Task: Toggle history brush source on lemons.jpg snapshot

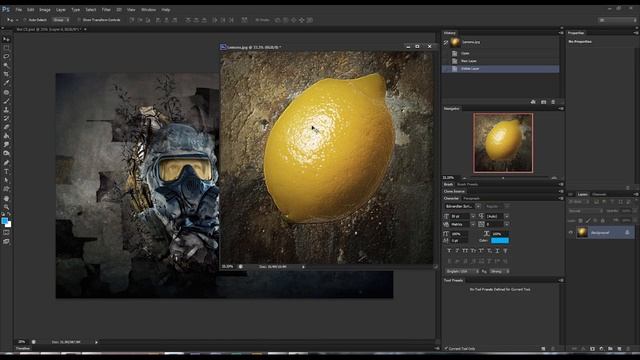Action: click(446, 42)
